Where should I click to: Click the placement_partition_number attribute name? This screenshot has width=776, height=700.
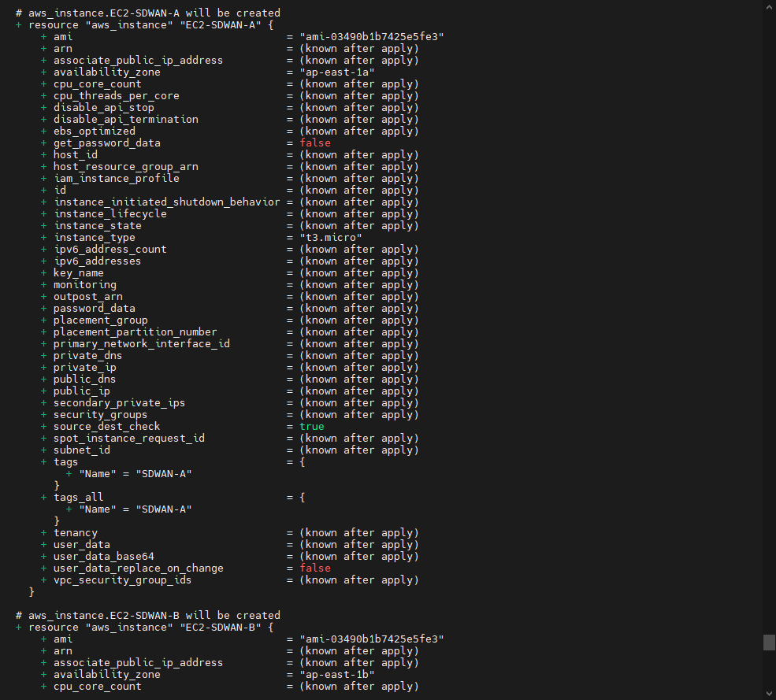[x=135, y=332]
